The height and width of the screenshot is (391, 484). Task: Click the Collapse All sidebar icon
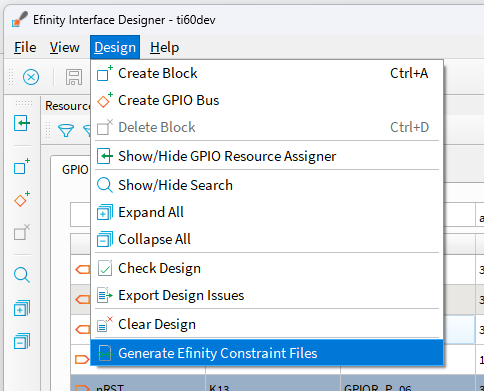pyautogui.click(x=22, y=341)
